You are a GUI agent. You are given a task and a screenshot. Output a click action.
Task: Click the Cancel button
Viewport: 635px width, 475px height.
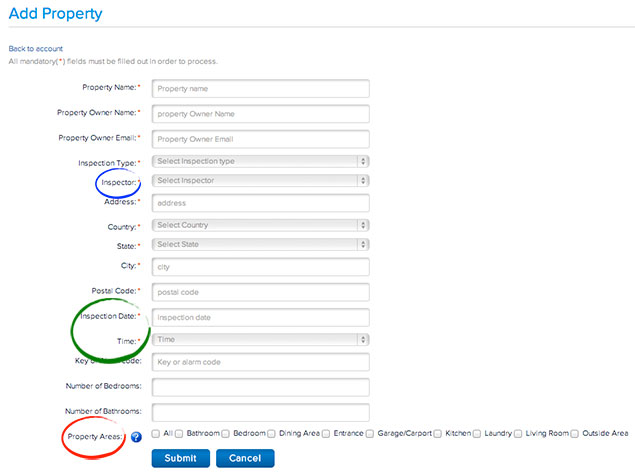coord(245,458)
